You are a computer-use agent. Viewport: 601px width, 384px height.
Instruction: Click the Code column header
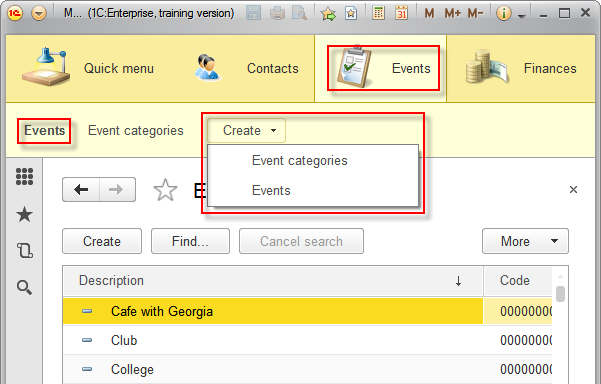518,281
